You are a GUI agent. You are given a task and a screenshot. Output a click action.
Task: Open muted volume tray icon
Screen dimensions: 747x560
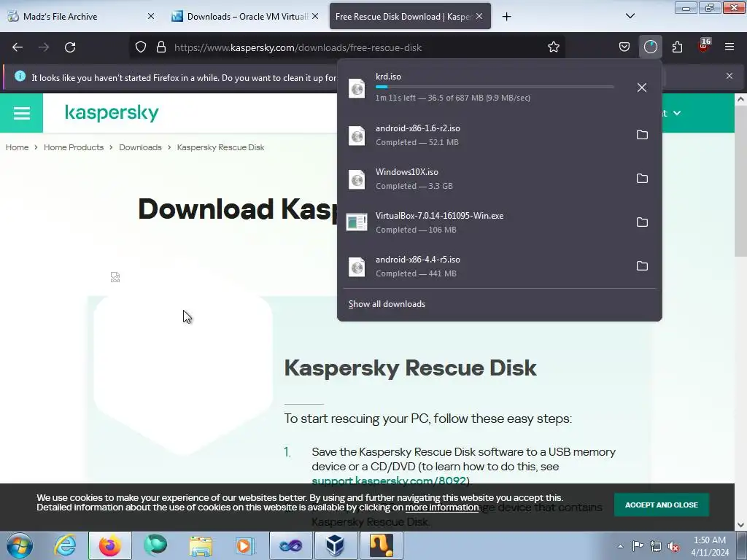click(673, 546)
